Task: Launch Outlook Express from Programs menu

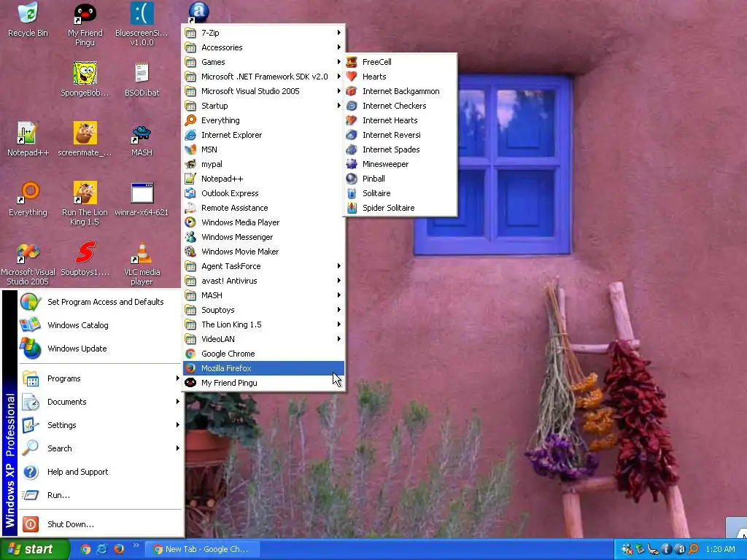Action: 263,193
